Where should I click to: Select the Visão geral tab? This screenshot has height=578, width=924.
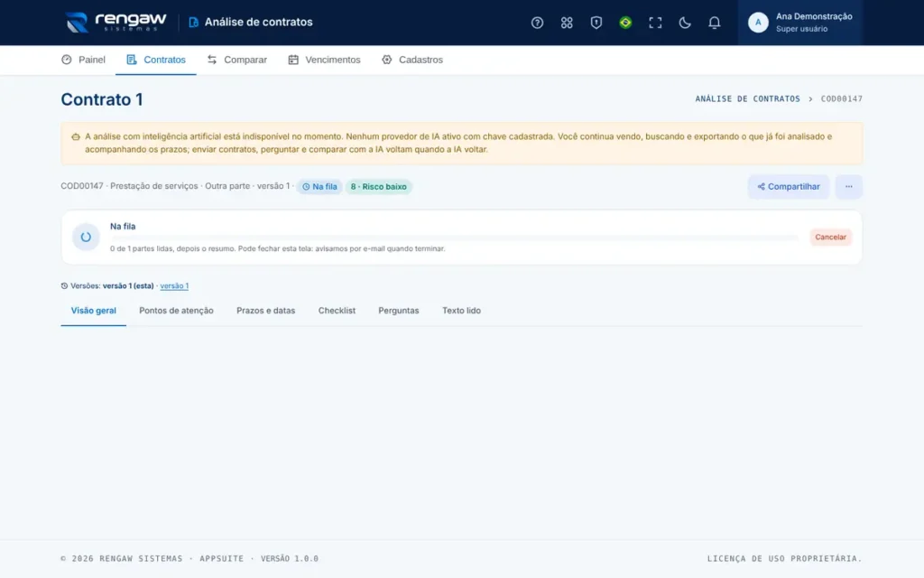pos(94,311)
